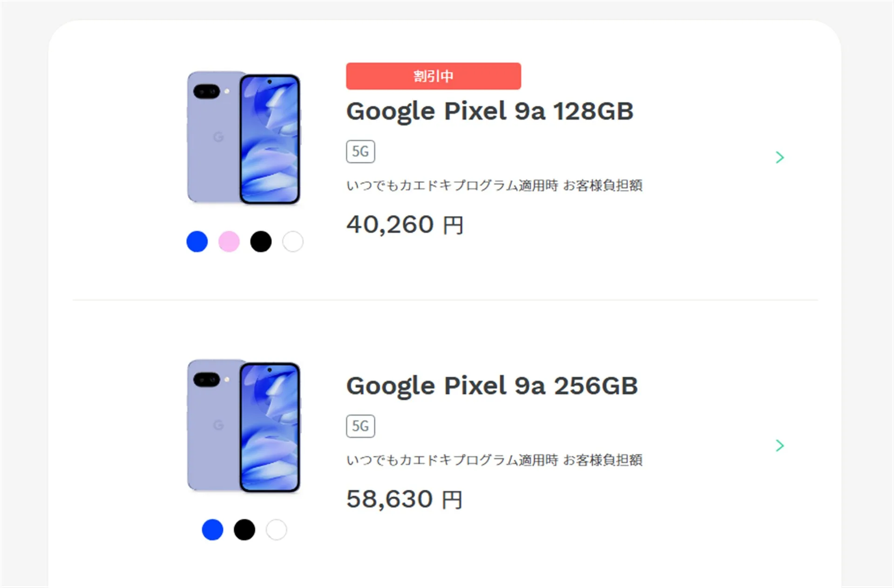The height and width of the screenshot is (588, 894).
Task: Select blue color for Pixel 9a 256GB
Action: [212, 530]
